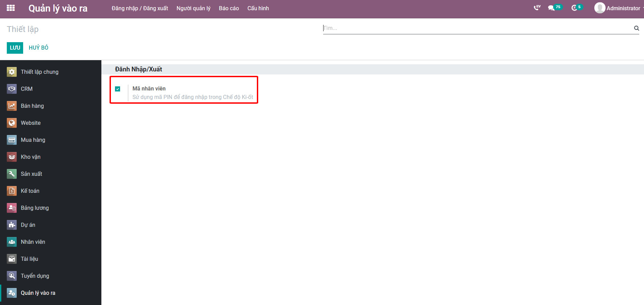
Task: Select the Mua hàng settings tab
Action: coord(51,140)
